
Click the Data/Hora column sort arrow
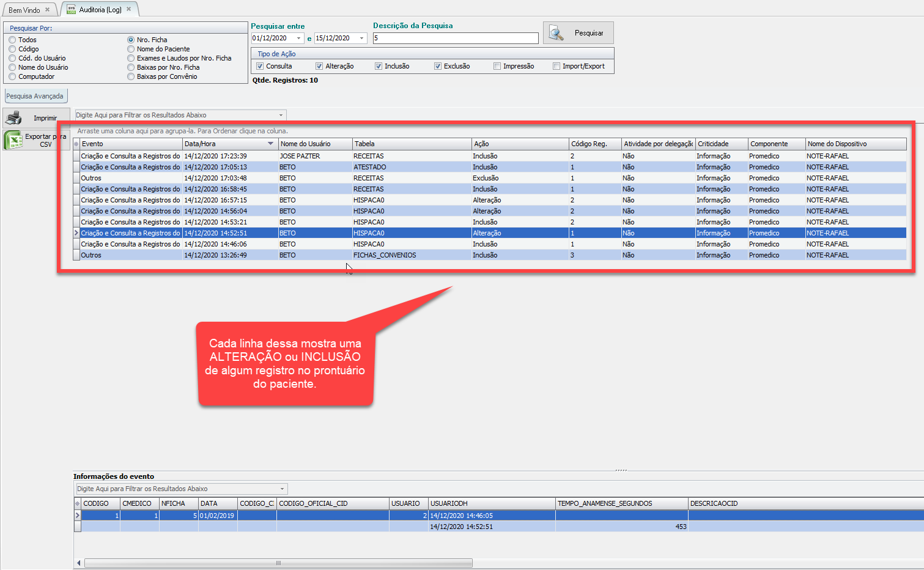click(270, 144)
